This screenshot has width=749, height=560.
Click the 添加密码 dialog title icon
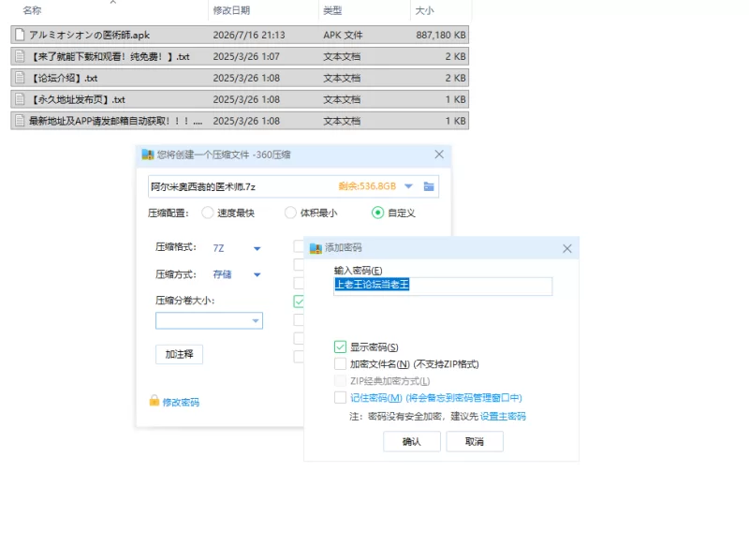316,248
